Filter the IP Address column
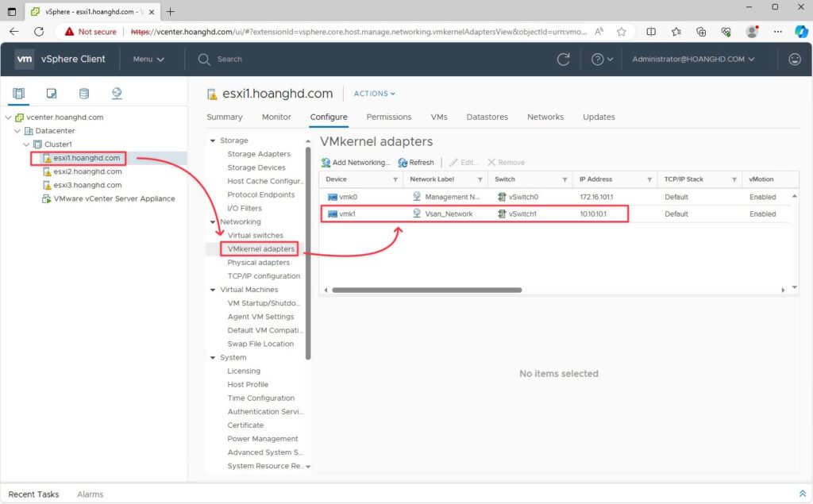 649,179
